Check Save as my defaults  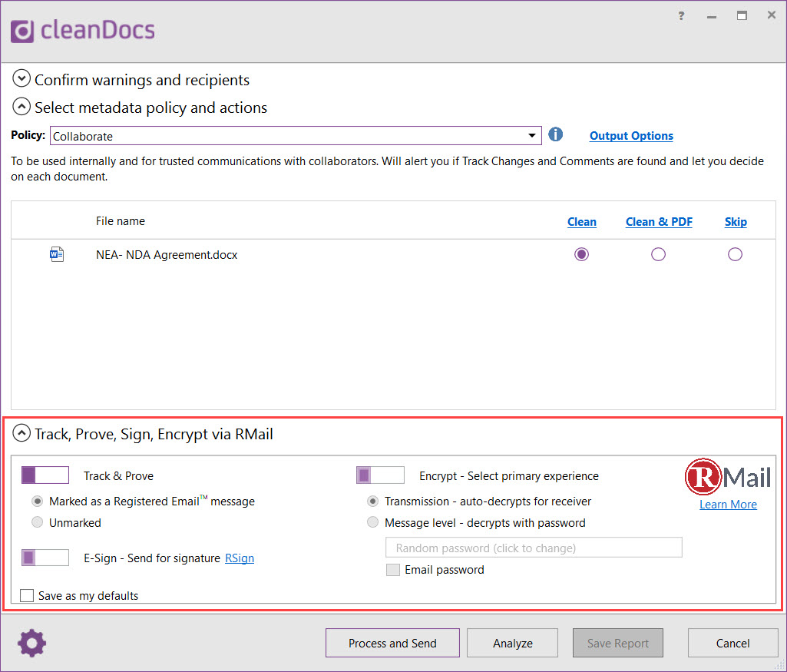pyautogui.click(x=28, y=595)
